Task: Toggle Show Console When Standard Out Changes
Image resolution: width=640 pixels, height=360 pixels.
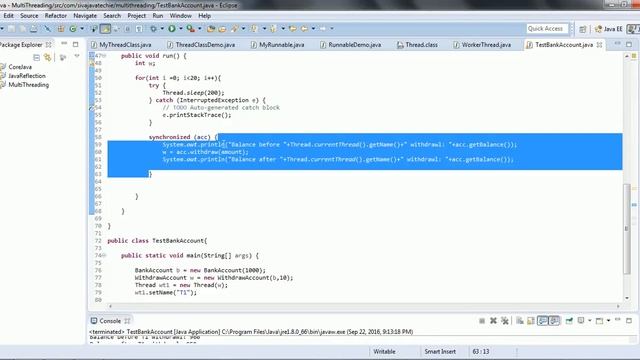Action: [x=542, y=321]
